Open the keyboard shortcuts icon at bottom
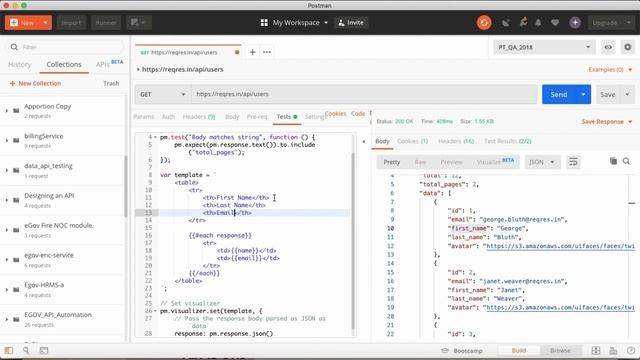Viewport: 640px width, 360px height. coord(613,351)
